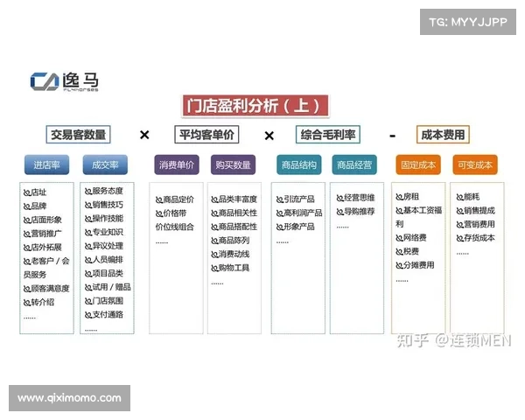This screenshot has height=420, width=525.
Task: Select the 形象产品 item
Action: [296, 227]
